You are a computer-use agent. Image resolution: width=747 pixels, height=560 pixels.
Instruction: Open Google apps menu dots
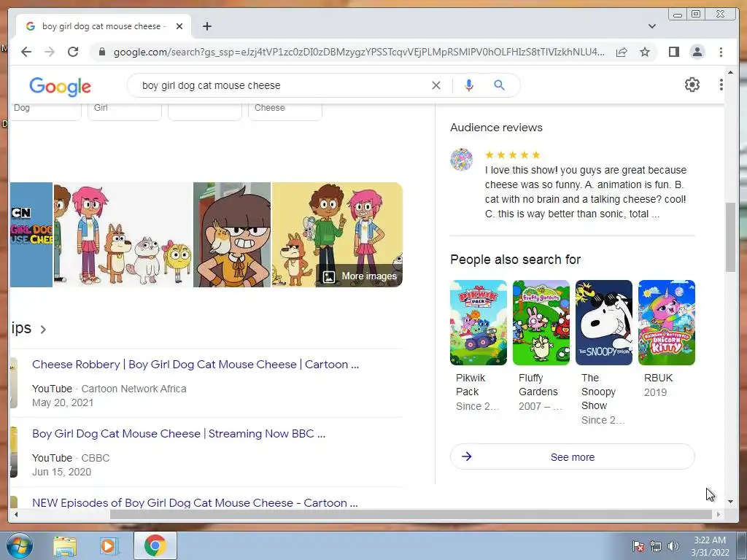(721, 85)
